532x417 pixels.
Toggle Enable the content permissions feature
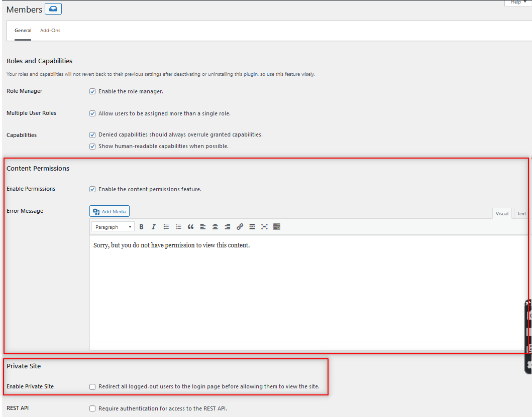coord(92,189)
